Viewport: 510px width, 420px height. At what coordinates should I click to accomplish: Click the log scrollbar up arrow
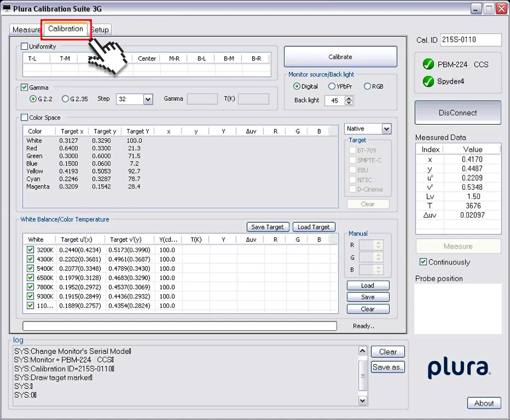pyautogui.click(x=363, y=351)
